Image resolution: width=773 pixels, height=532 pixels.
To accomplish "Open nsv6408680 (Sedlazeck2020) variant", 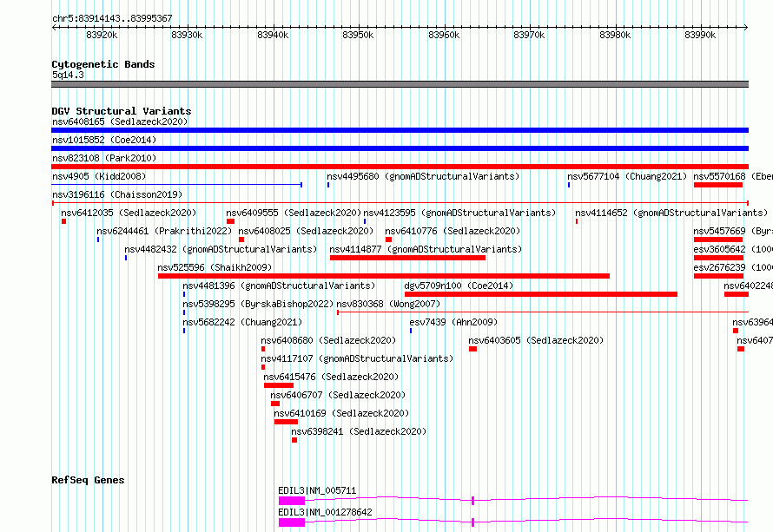I will click(x=328, y=340).
